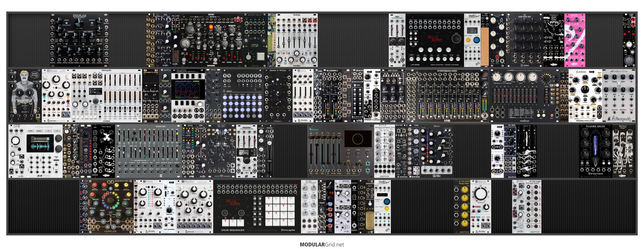
Task: Open the Veils module
Action: 303,96
